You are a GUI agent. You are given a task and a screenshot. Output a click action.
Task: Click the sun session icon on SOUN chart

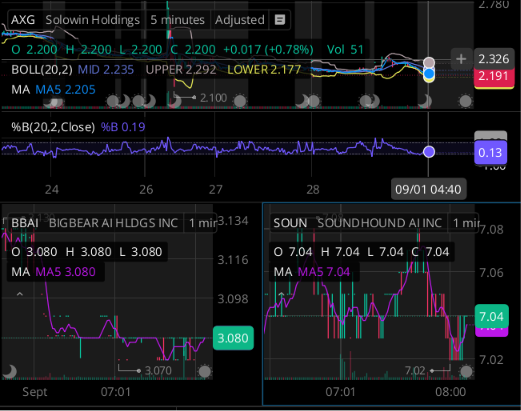tap(466, 371)
